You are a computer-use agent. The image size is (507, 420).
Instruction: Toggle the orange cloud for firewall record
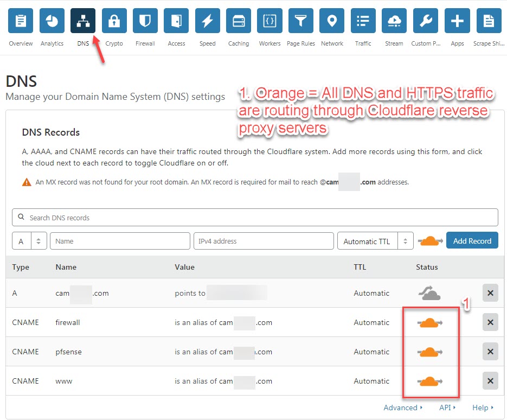click(429, 323)
